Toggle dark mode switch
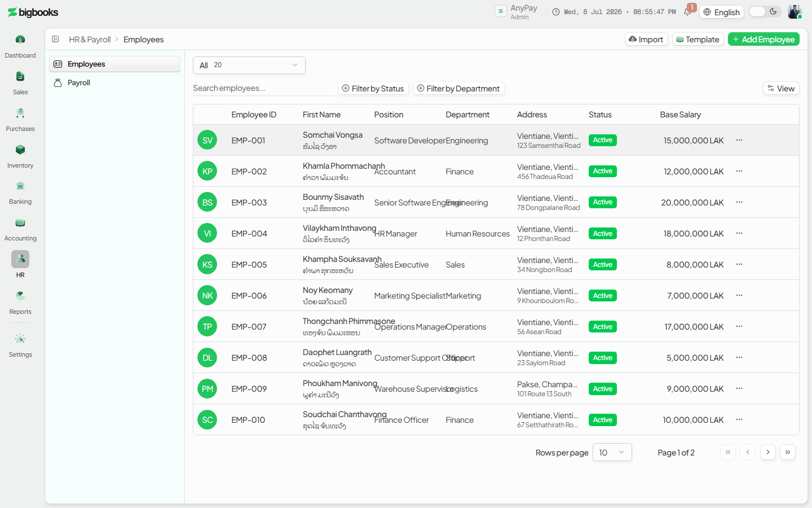 click(765, 11)
